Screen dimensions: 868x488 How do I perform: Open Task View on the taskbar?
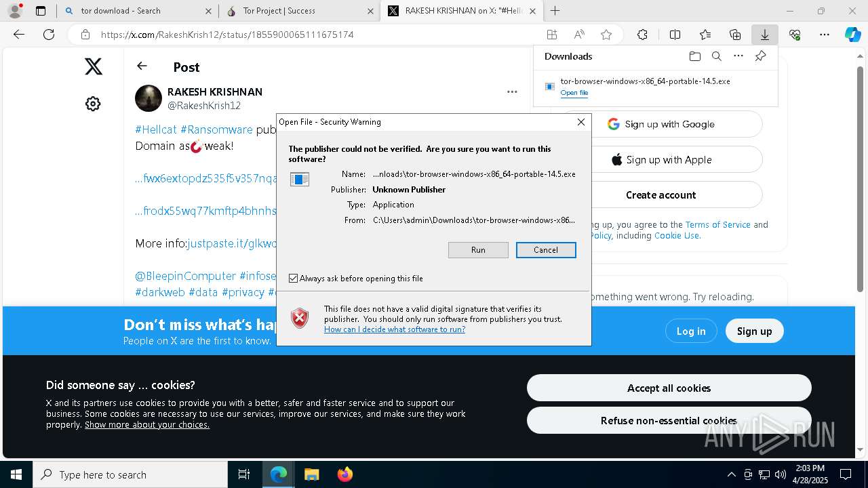tap(244, 474)
